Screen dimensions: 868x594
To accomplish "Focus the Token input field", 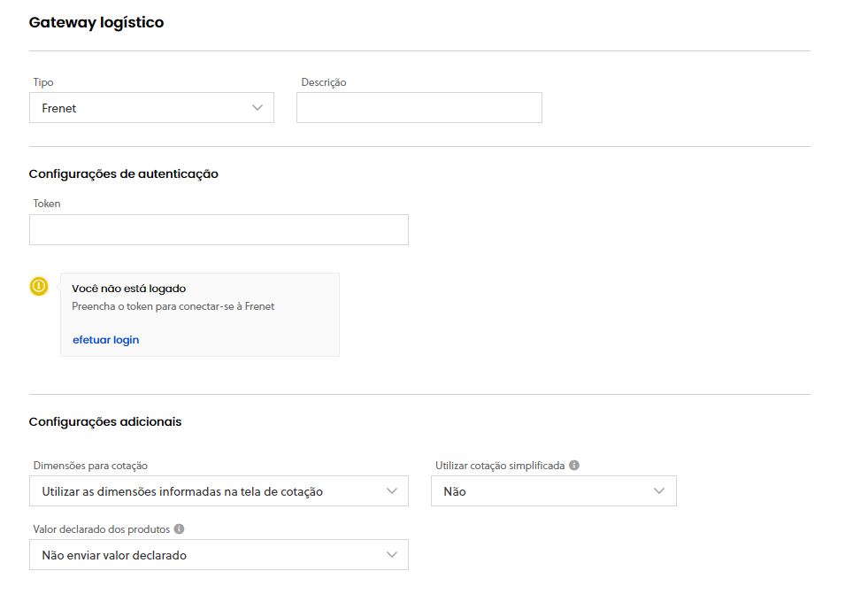I will pos(219,229).
